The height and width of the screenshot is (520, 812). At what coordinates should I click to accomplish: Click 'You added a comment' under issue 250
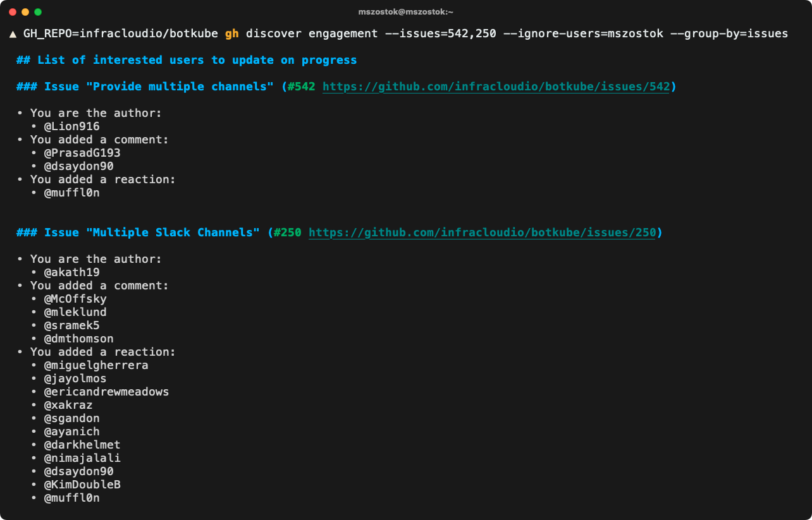tap(100, 286)
